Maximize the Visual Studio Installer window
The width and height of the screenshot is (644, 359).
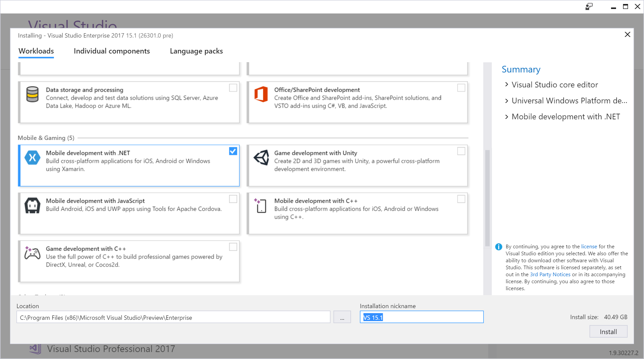[626, 7]
